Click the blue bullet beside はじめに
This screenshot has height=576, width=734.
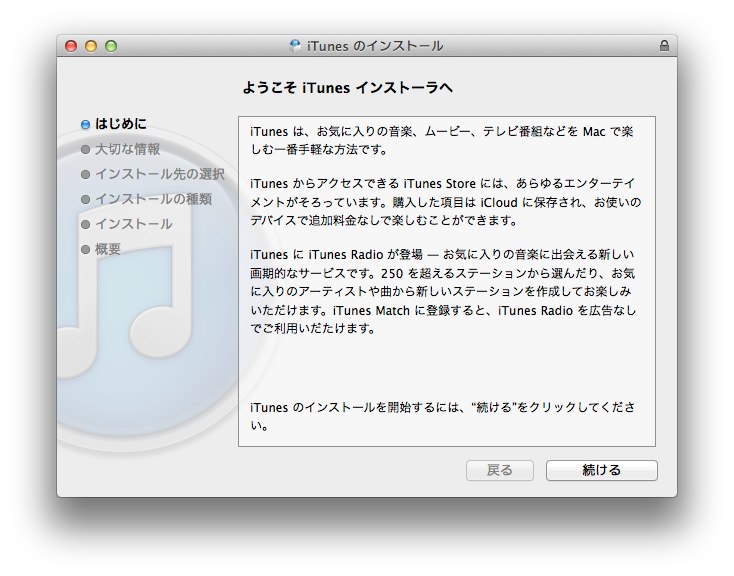click(x=85, y=124)
